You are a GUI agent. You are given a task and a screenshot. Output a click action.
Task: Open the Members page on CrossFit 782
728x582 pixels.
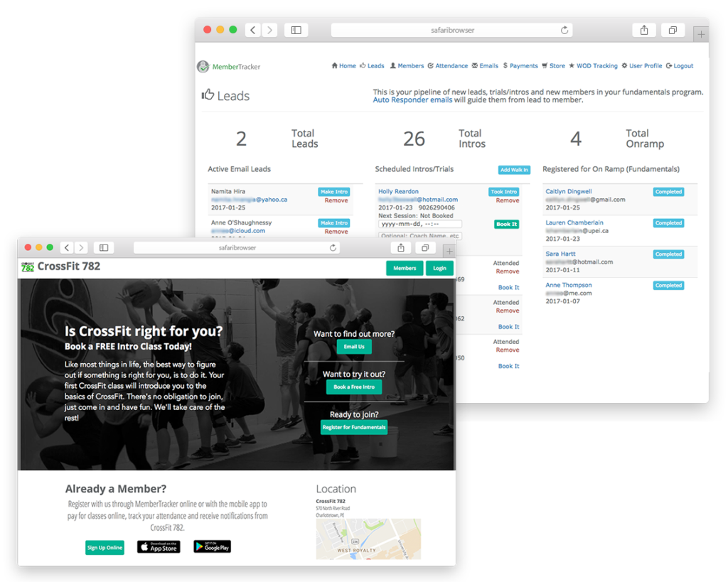(x=404, y=268)
